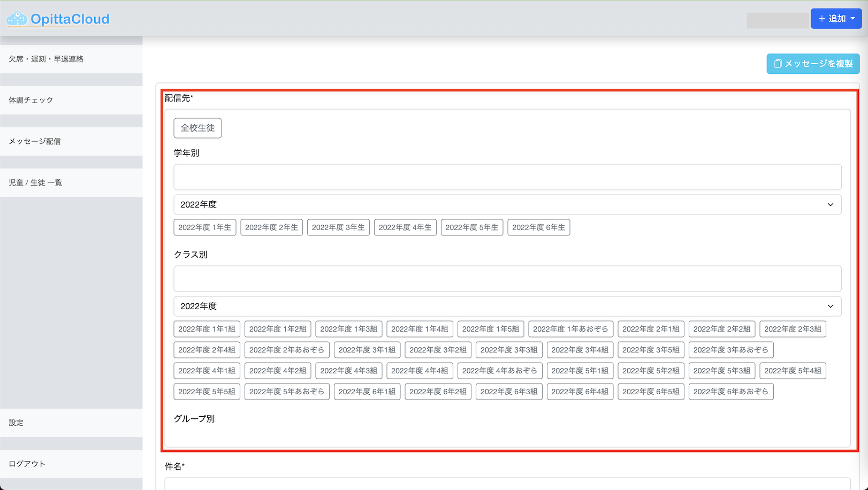Open メッセージ配信 in sidebar
The height and width of the screenshot is (490, 868).
click(71, 141)
